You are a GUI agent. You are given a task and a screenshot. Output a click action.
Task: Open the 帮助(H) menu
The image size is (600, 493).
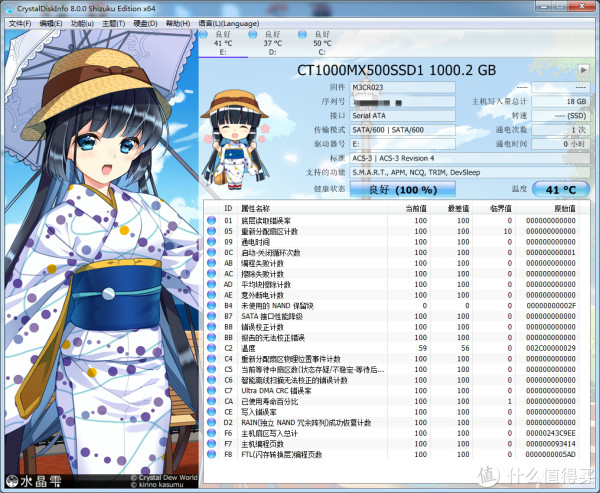click(178, 23)
